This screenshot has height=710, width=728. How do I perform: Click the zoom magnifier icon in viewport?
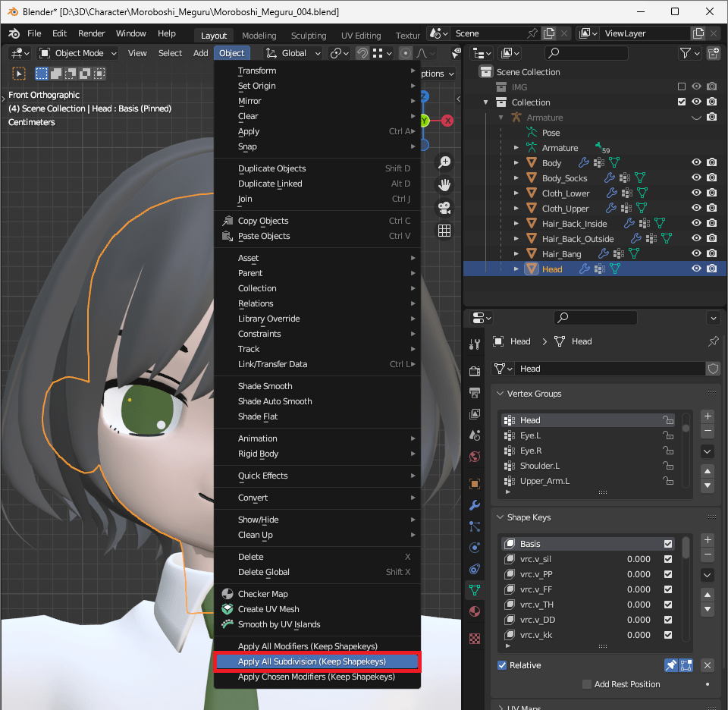click(444, 162)
